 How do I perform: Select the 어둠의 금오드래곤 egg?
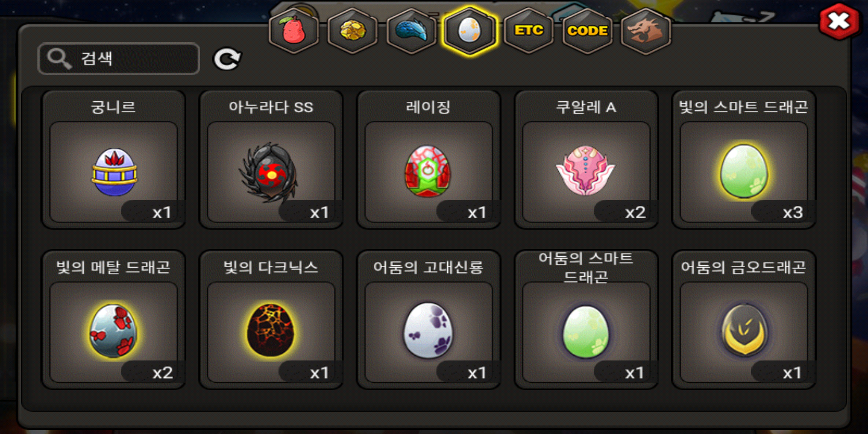(744, 320)
